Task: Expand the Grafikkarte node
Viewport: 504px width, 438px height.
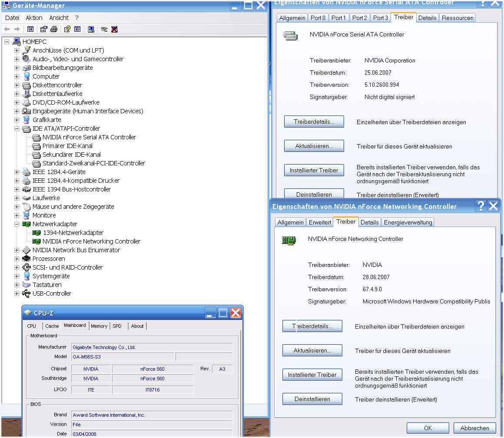Action: point(17,120)
